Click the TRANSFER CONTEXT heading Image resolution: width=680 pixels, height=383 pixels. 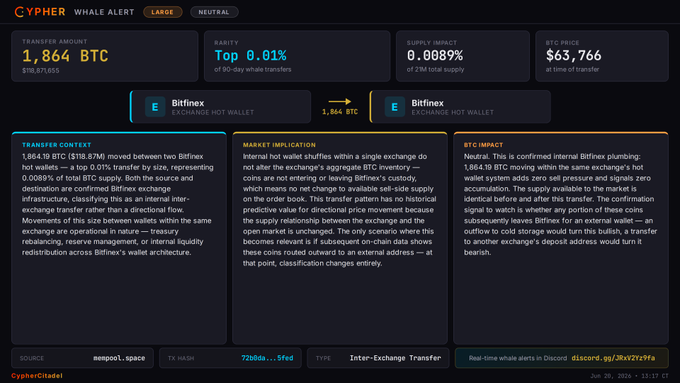57,145
